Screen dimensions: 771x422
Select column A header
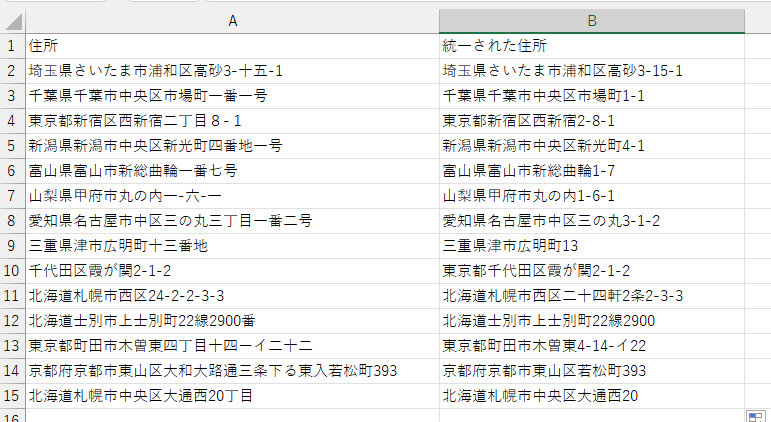232,21
